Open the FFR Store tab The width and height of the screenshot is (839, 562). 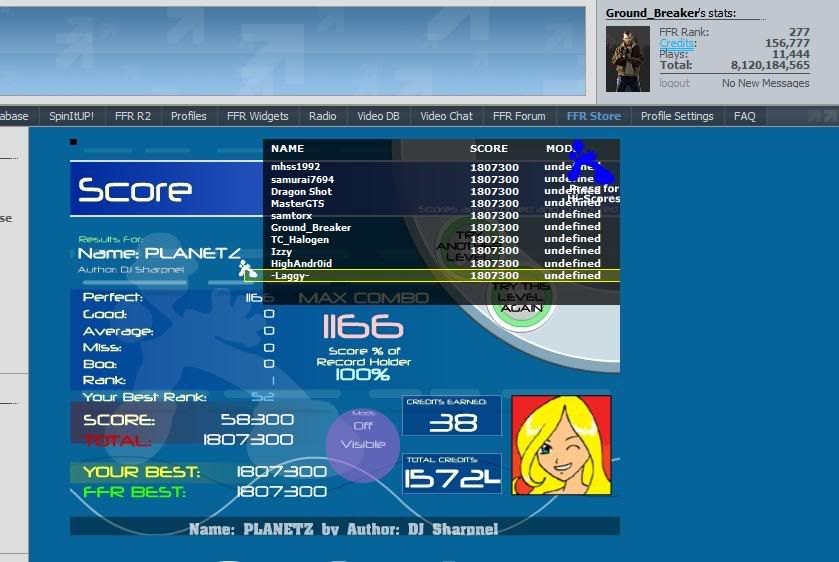[x=593, y=116]
